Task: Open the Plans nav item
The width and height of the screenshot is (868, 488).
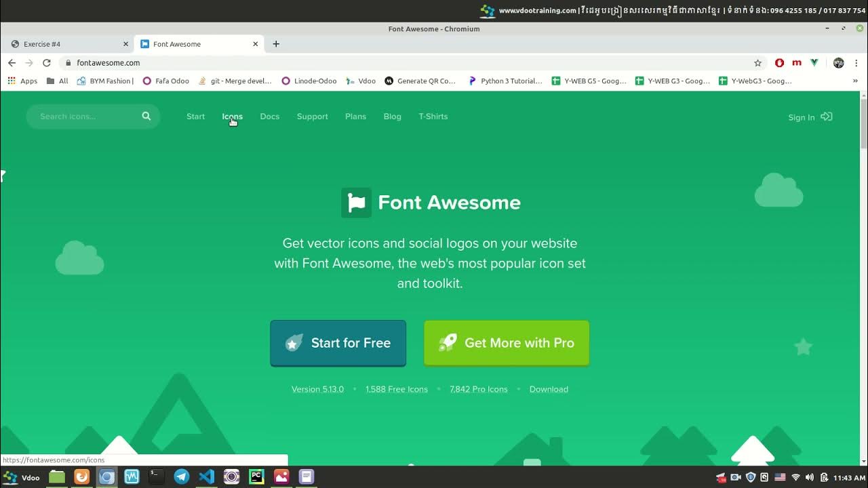Action: [x=355, y=117]
